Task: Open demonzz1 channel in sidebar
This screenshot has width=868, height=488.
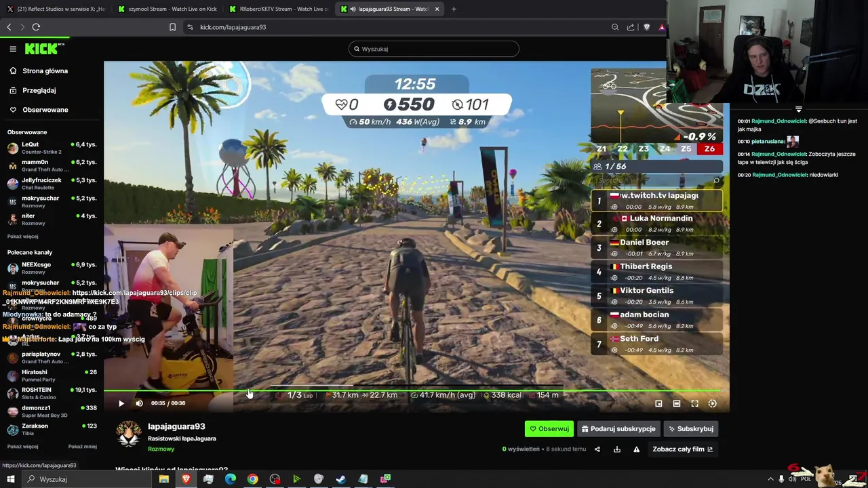Action: tap(52, 411)
